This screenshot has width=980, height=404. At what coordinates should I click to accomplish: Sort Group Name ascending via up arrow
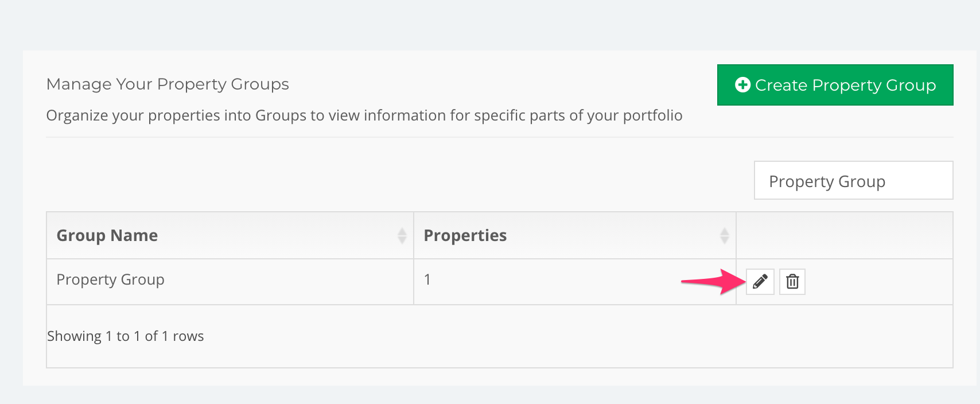(402, 231)
